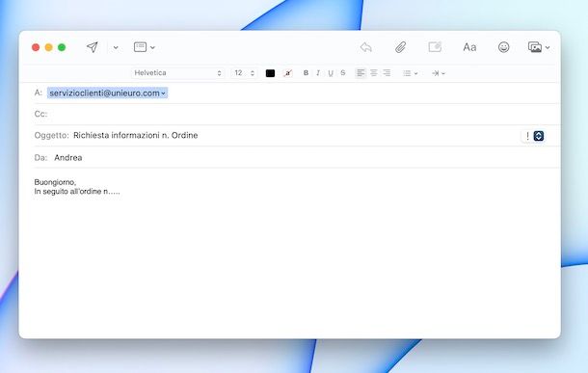Align text to the right

tap(387, 72)
